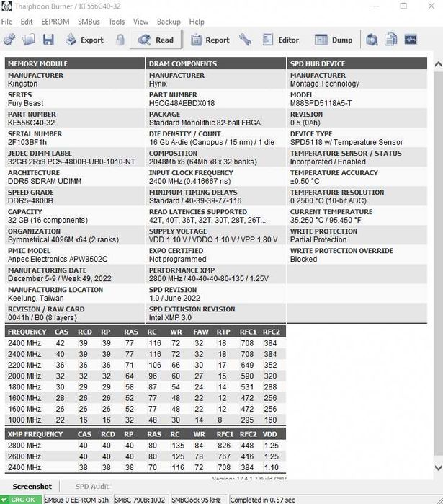This screenshot has width=443, height=504.
Task: Click the Supply Voltage VDD 1.10 V value
Action: (x=213, y=240)
